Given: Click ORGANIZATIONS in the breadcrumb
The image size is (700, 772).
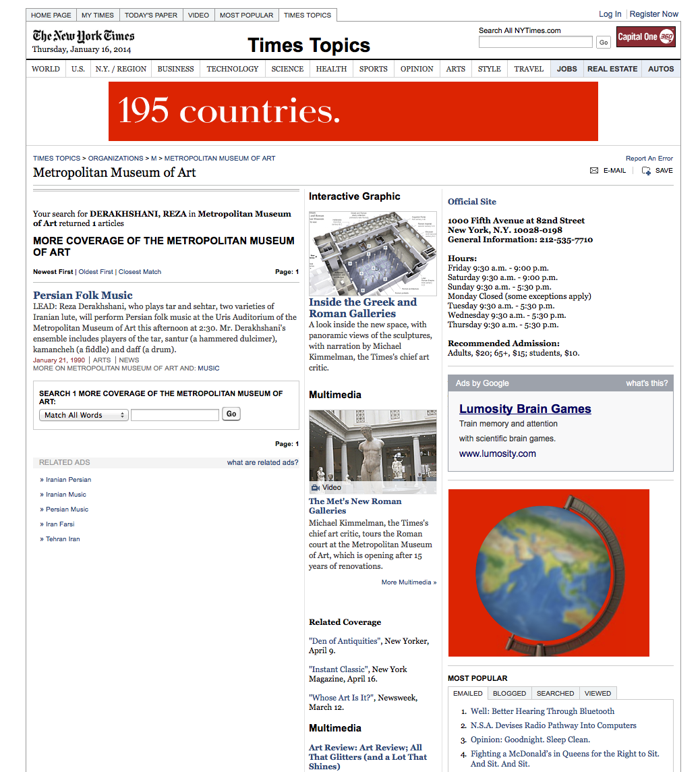Looking at the screenshot, I should click(x=115, y=158).
